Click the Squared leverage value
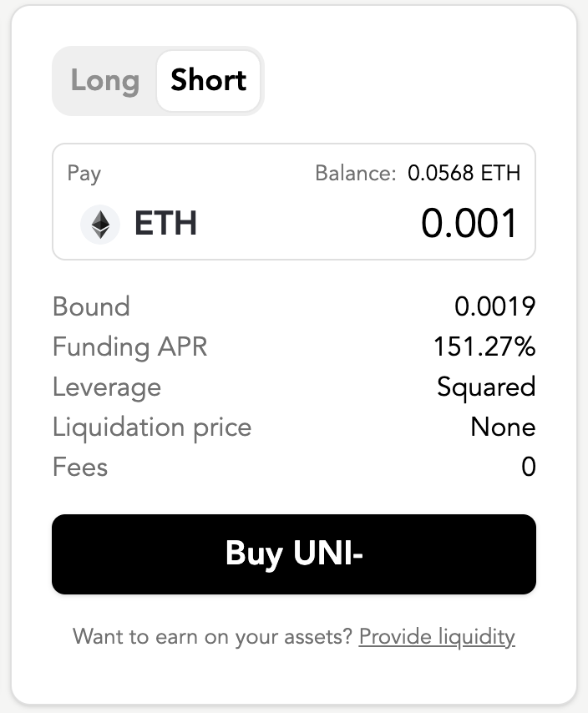Viewport: 588px width, 713px height. point(486,387)
